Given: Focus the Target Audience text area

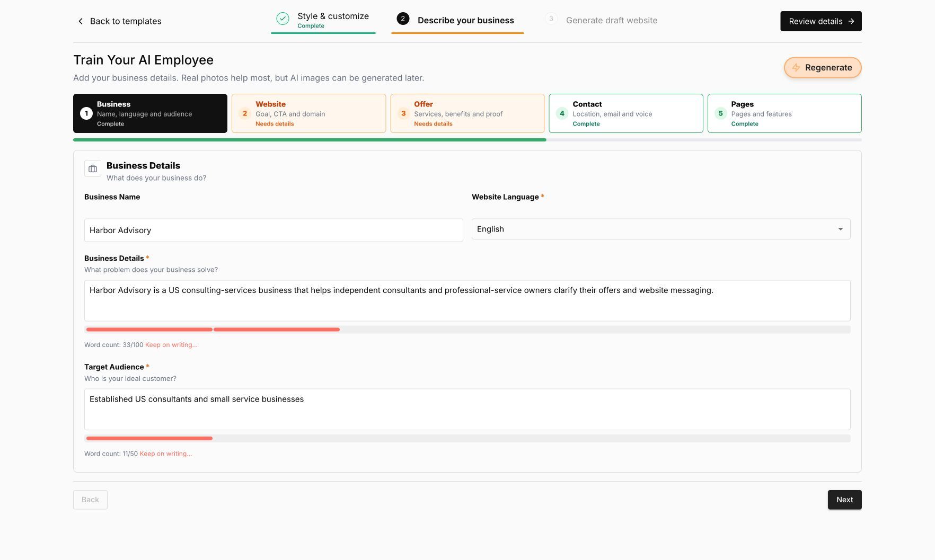Looking at the screenshot, I should [x=468, y=410].
